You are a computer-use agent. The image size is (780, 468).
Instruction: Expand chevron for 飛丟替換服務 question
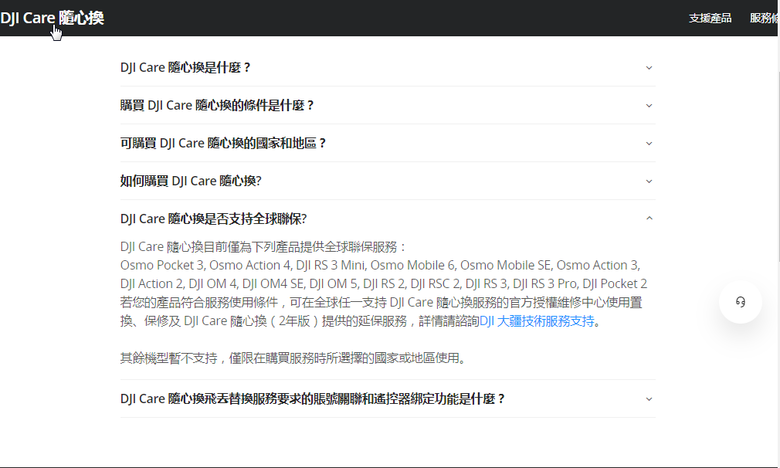click(x=649, y=399)
